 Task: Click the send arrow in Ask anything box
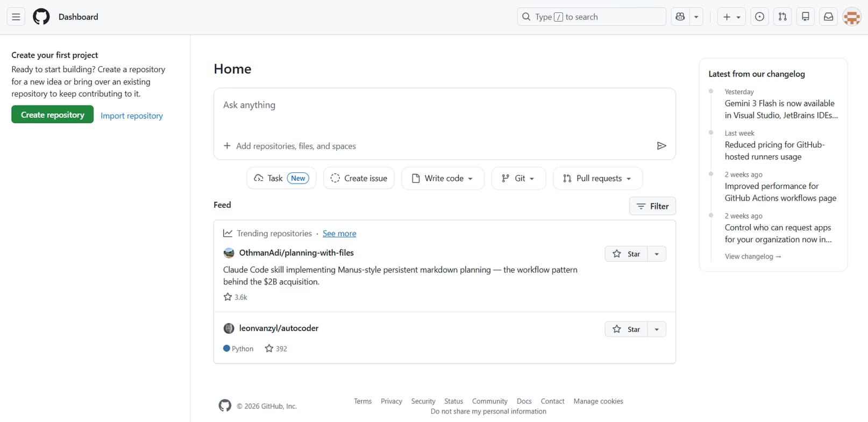click(661, 146)
